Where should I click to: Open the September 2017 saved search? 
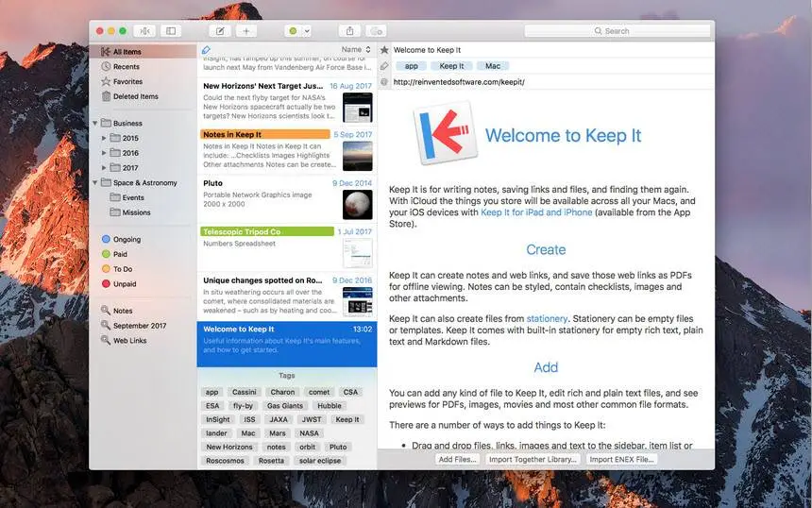(x=134, y=326)
